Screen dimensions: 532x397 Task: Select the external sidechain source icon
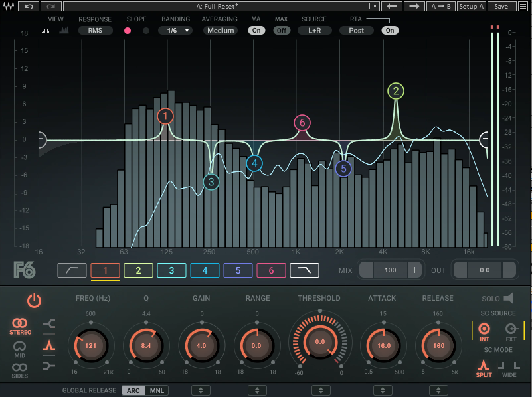511,329
